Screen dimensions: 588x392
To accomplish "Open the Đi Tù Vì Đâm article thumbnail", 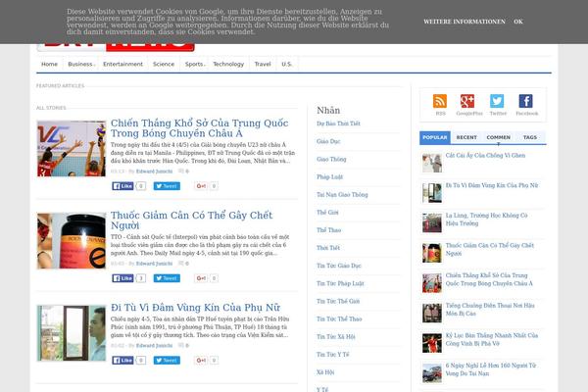I will tap(72, 333).
